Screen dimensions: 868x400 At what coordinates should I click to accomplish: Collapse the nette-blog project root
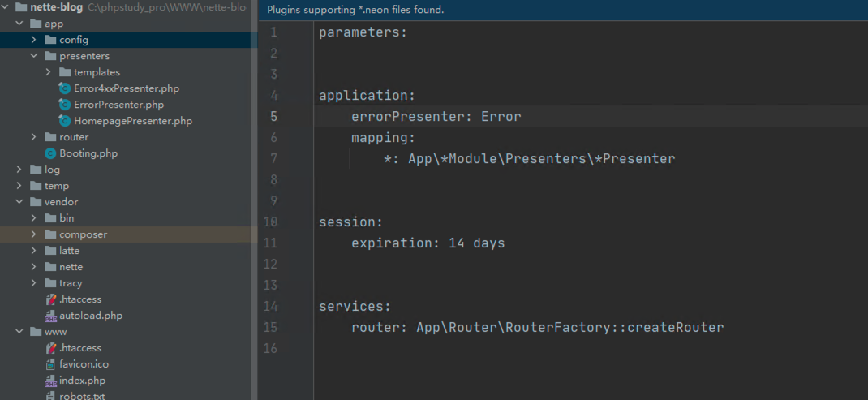click(x=6, y=7)
